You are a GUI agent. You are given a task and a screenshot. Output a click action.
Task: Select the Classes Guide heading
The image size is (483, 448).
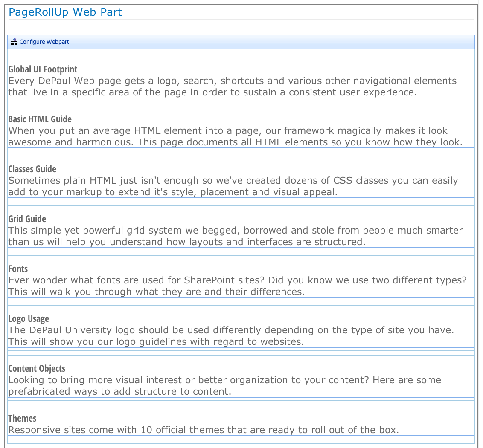(x=32, y=169)
